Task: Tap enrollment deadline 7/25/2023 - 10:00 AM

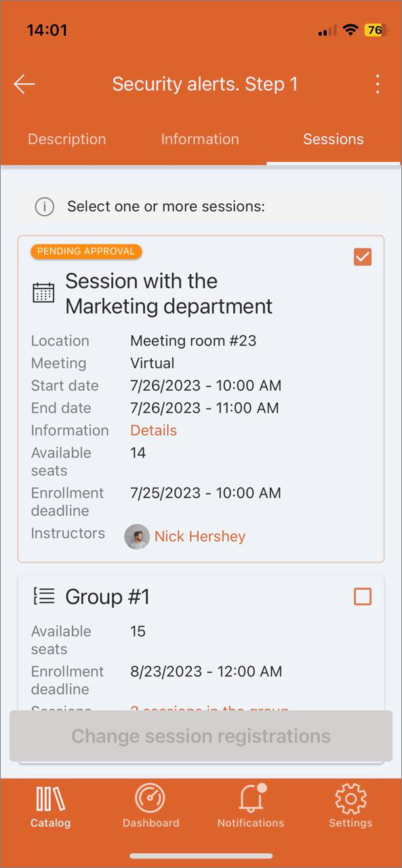Action: [205, 493]
